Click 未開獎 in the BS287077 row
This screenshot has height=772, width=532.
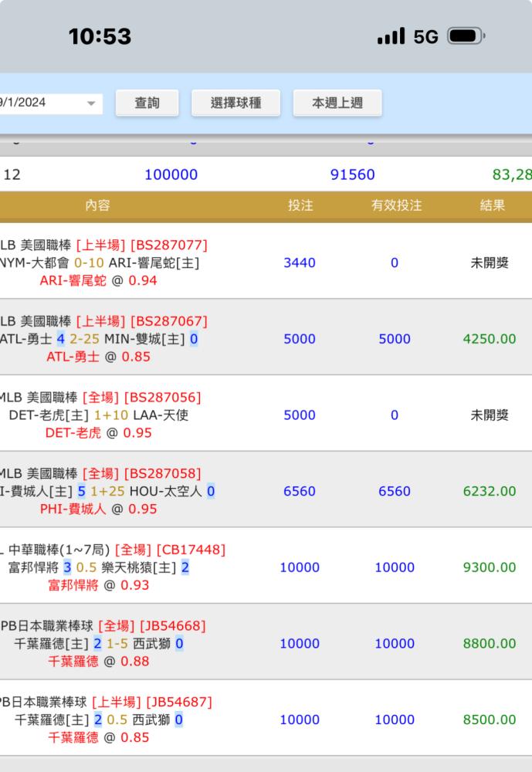[x=490, y=263]
